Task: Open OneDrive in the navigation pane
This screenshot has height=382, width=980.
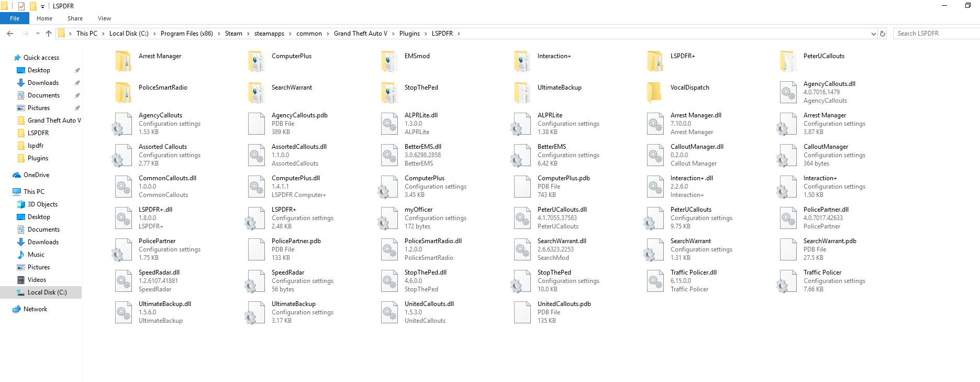Action: [36, 175]
